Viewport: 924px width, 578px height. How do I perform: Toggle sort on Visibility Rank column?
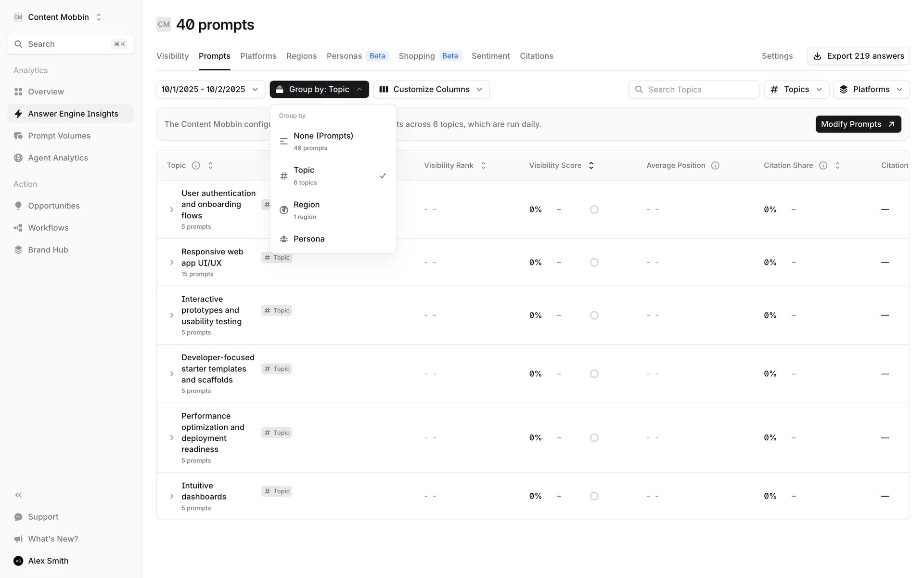(483, 165)
